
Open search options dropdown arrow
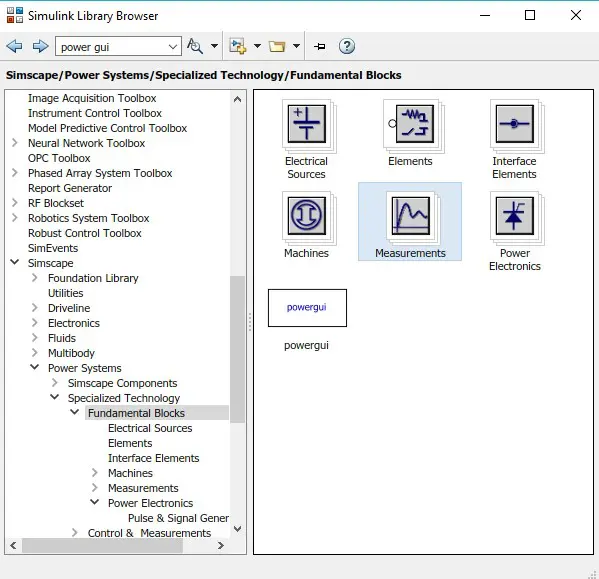coord(214,46)
